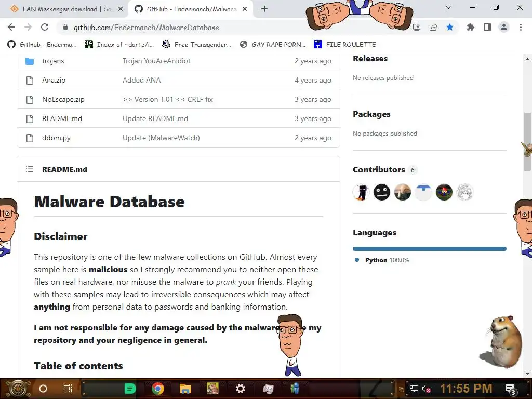The image size is (532, 399).
Task: Open the NoEscape.zip file
Action: tap(63, 99)
